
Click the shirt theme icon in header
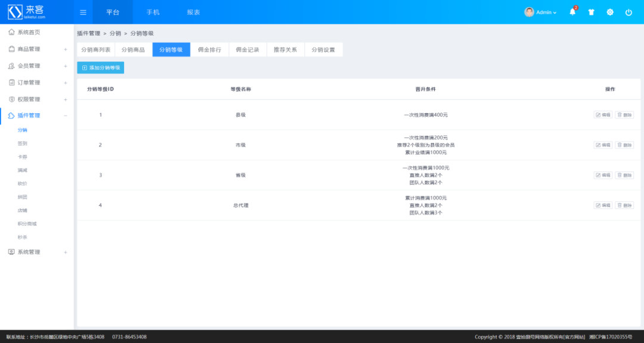(x=591, y=13)
